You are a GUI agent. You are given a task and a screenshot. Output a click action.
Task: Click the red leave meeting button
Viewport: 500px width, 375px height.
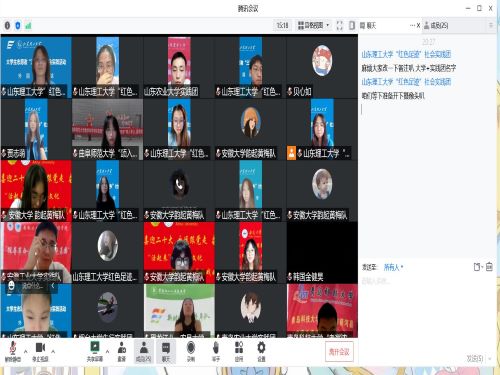click(339, 352)
